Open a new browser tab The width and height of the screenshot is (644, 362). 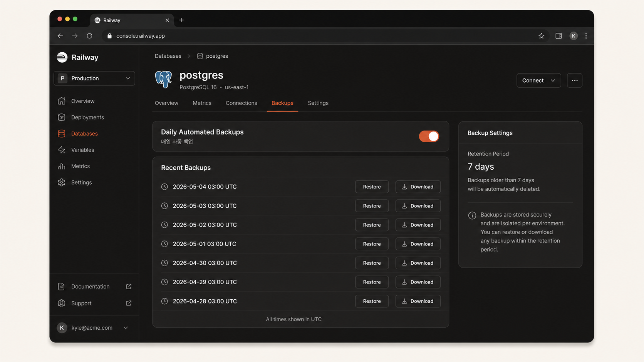tap(181, 20)
